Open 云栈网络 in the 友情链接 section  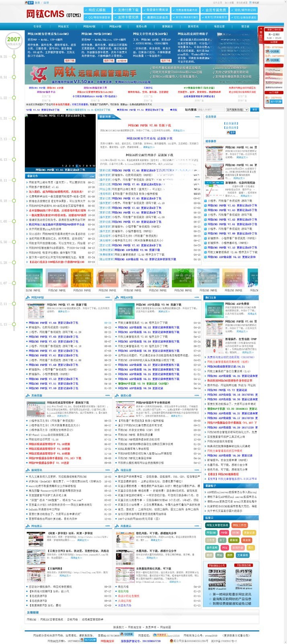tap(72, 619)
